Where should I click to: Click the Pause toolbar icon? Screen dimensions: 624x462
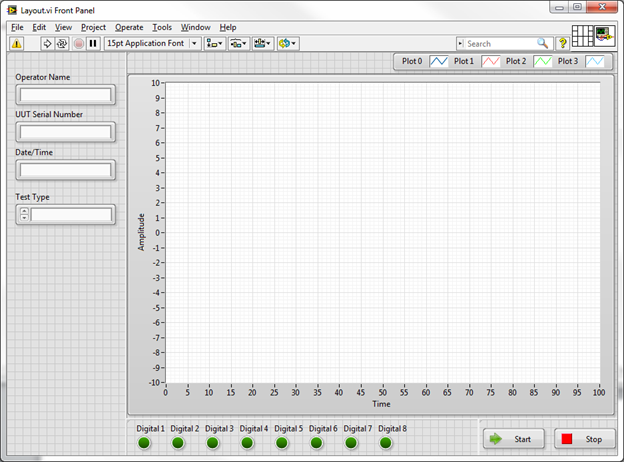pyautogui.click(x=93, y=44)
